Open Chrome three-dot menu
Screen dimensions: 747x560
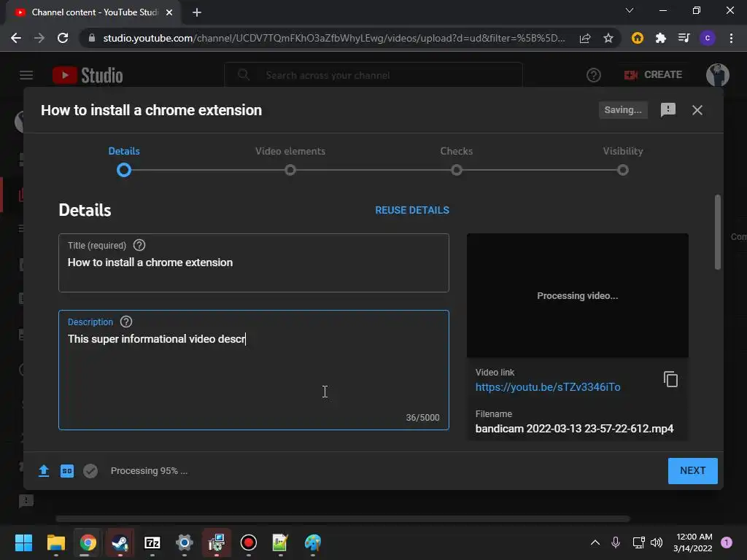[731, 38]
